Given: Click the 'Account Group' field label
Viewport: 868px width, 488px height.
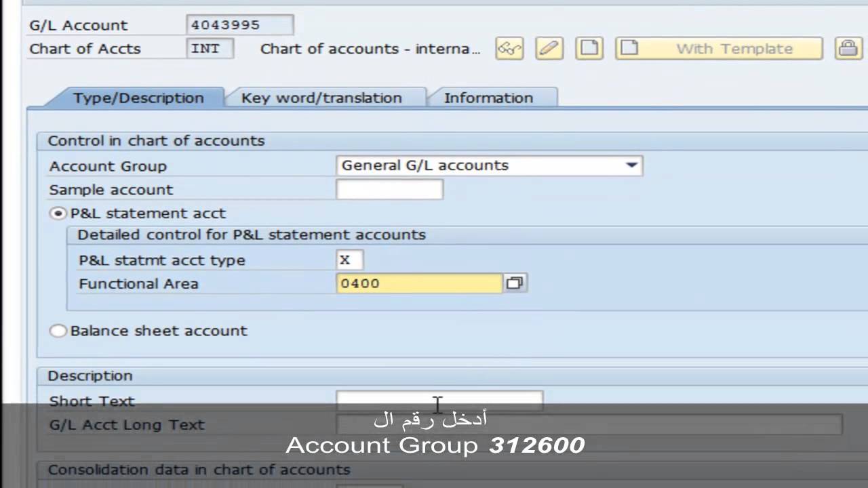Looking at the screenshot, I should (x=108, y=166).
